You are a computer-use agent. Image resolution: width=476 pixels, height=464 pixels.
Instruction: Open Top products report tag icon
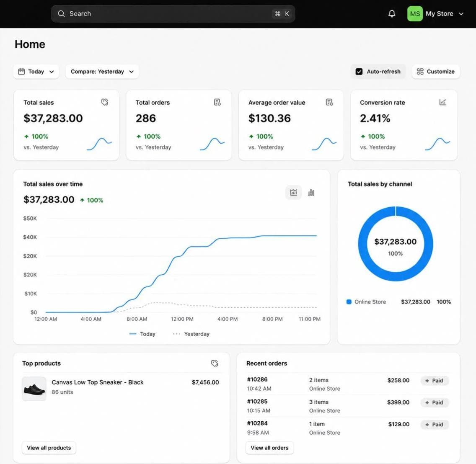[x=215, y=363]
